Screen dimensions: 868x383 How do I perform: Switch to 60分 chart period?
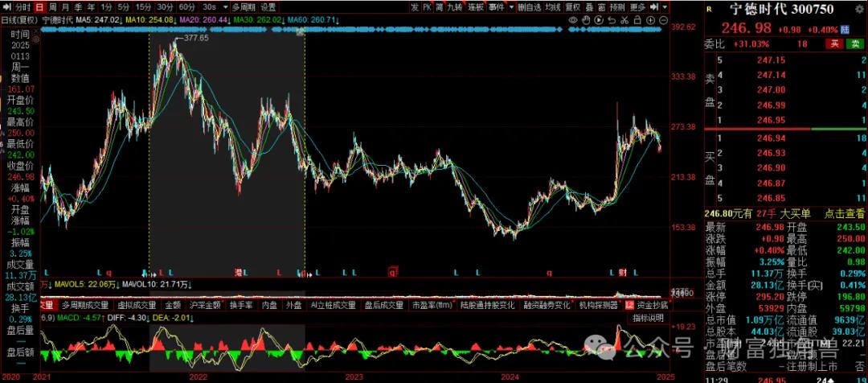[186, 7]
